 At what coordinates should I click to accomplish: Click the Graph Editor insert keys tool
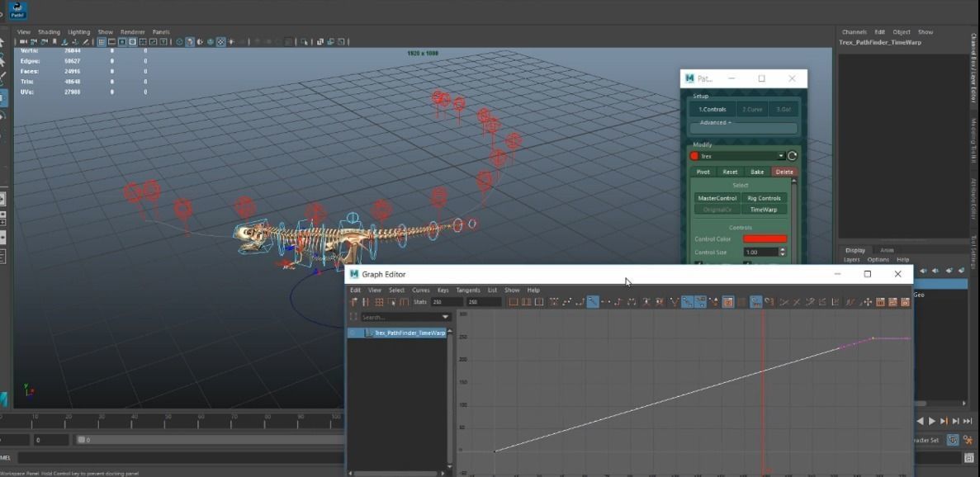tap(366, 302)
